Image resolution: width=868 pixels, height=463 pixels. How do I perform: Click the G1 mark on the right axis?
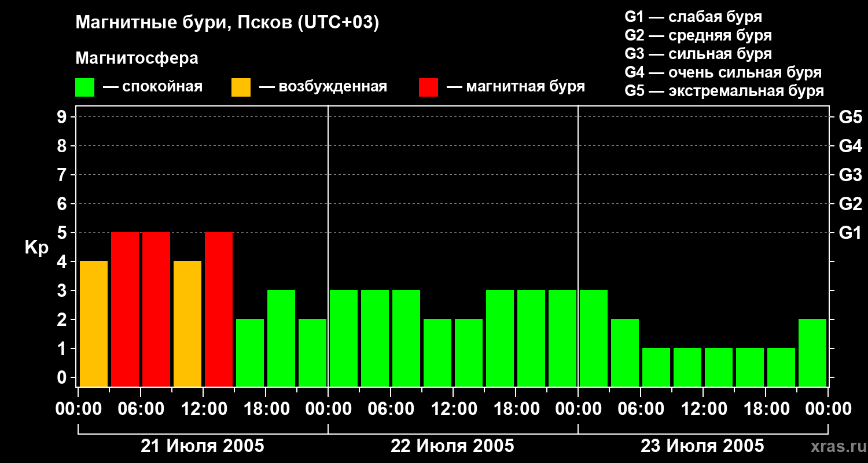coord(850,233)
